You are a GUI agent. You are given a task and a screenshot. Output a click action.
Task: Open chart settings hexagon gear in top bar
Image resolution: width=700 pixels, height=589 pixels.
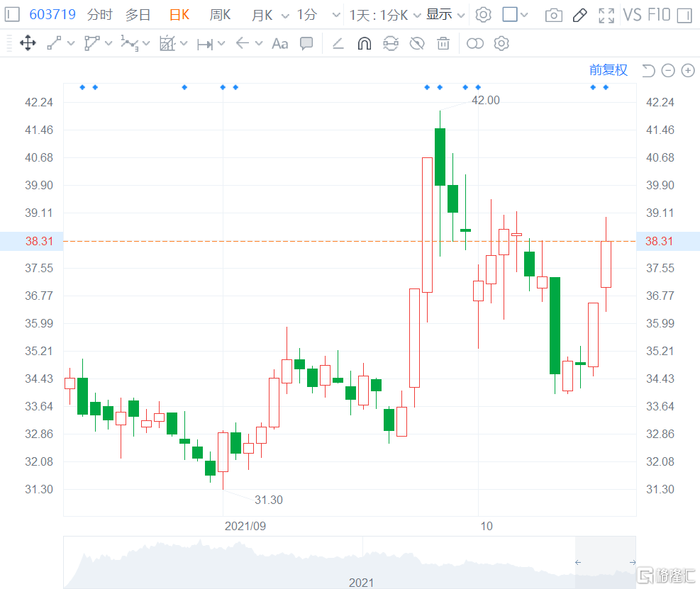[x=483, y=15]
